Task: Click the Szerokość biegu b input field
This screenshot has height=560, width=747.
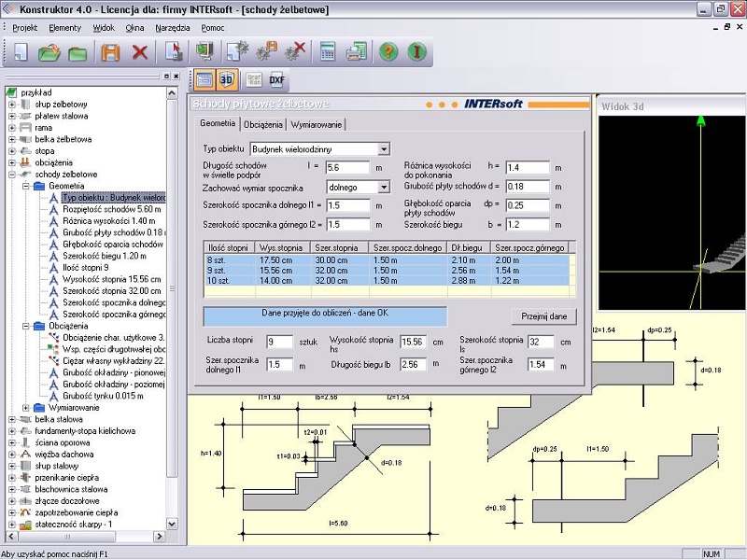Action: click(x=528, y=225)
